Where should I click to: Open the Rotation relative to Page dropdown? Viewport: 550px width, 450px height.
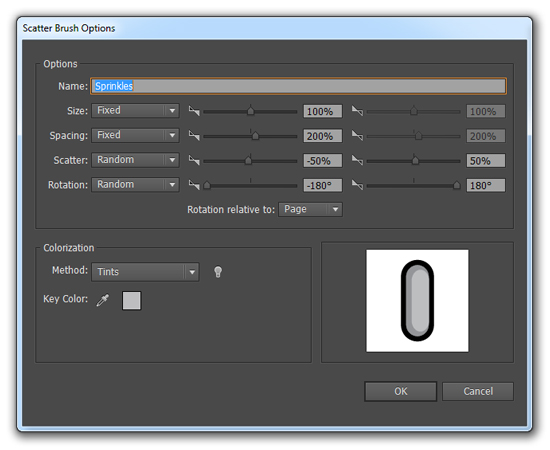coord(310,209)
